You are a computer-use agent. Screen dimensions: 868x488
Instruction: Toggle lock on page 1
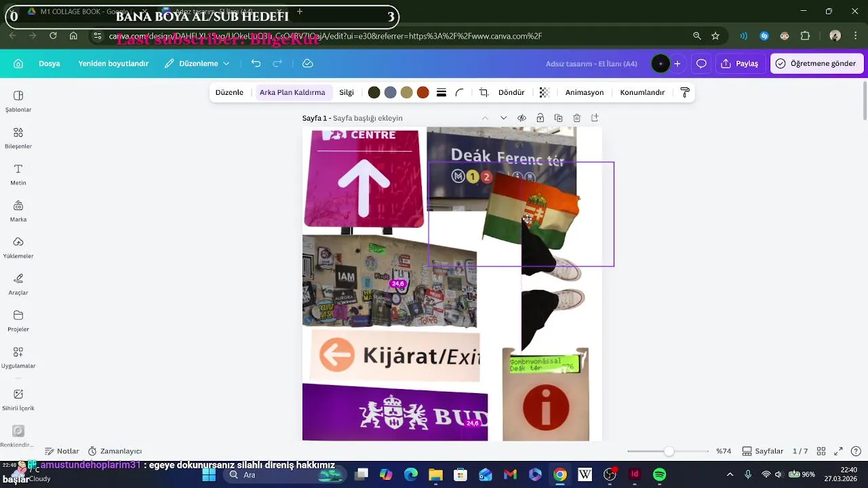pos(540,118)
